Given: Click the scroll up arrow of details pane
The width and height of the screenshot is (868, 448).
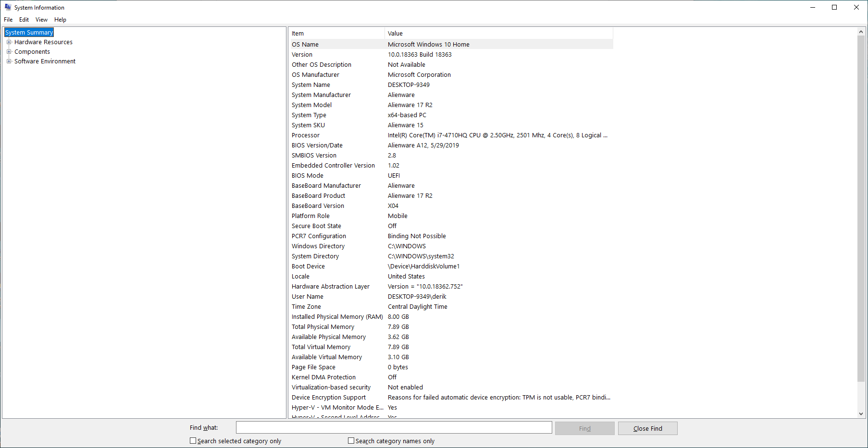Looking at the screenshot, I should click(x=861, y=32).
